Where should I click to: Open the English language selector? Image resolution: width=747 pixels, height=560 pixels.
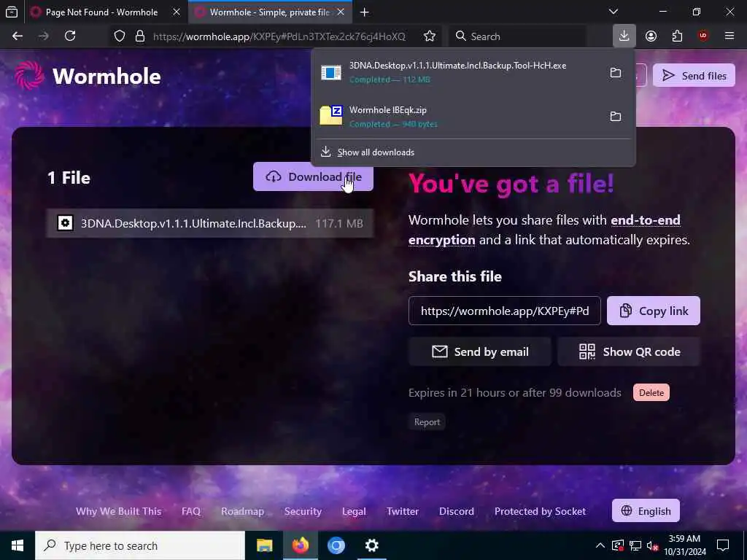click(646, 511)
